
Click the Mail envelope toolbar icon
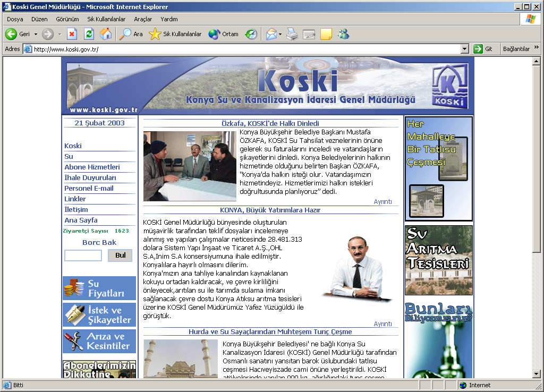point(271,34)
